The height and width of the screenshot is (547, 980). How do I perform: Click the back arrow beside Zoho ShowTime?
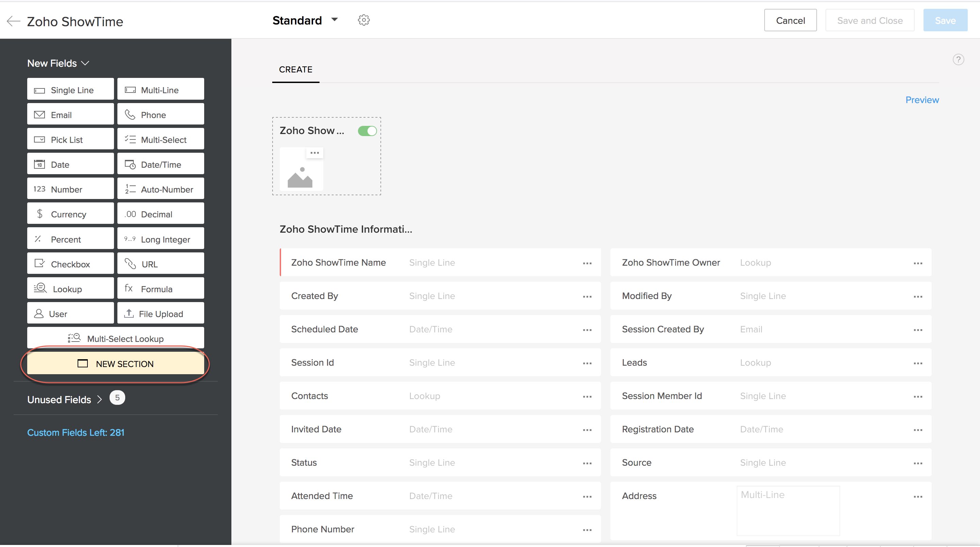tap(14, 21)
